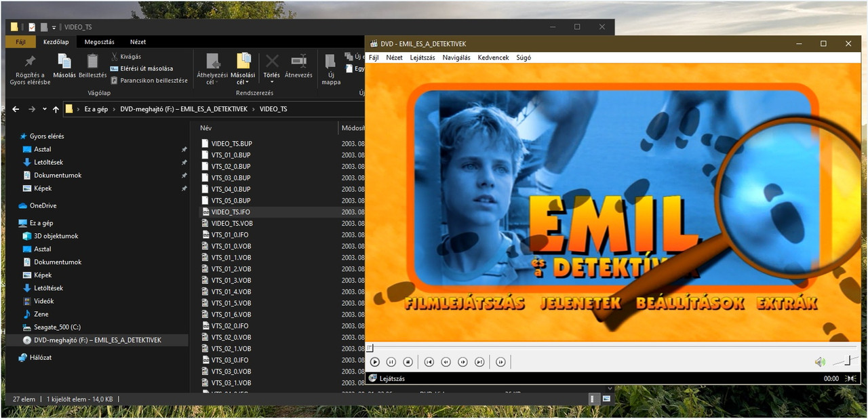This screenshot has width=868, height=419.
Task: Select FILMLEJÁTSZÁS on the DVD menu
Action: (x=465, y=303)
